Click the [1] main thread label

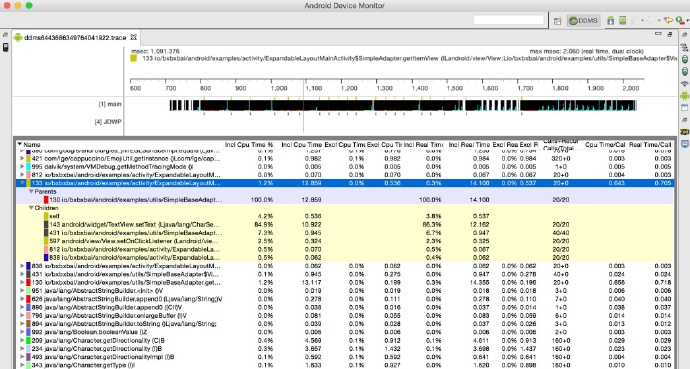tap(110, 104)
